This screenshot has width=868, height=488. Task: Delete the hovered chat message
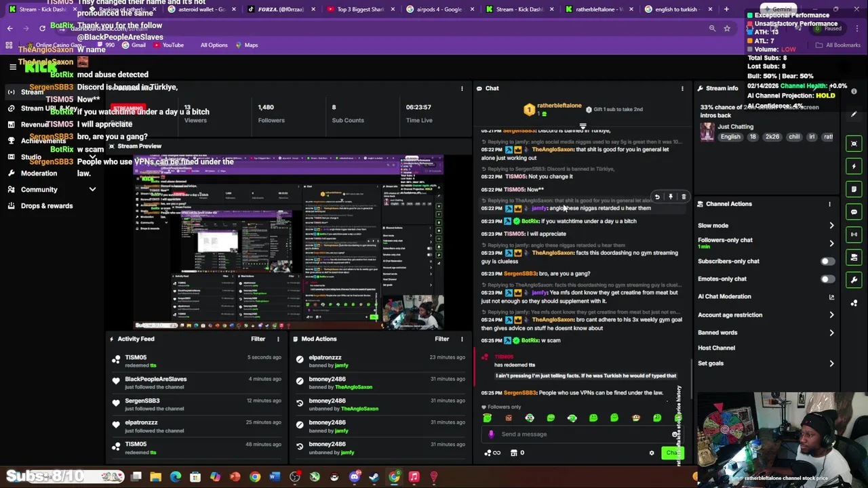(684, 197)
